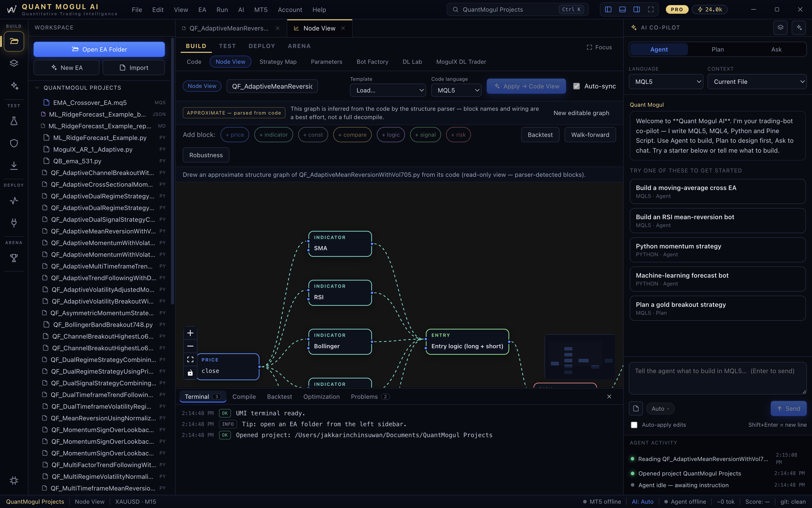Click fullscreen layout icon in title bar
This screenshot has height=508, width=812.
(651, 9)
